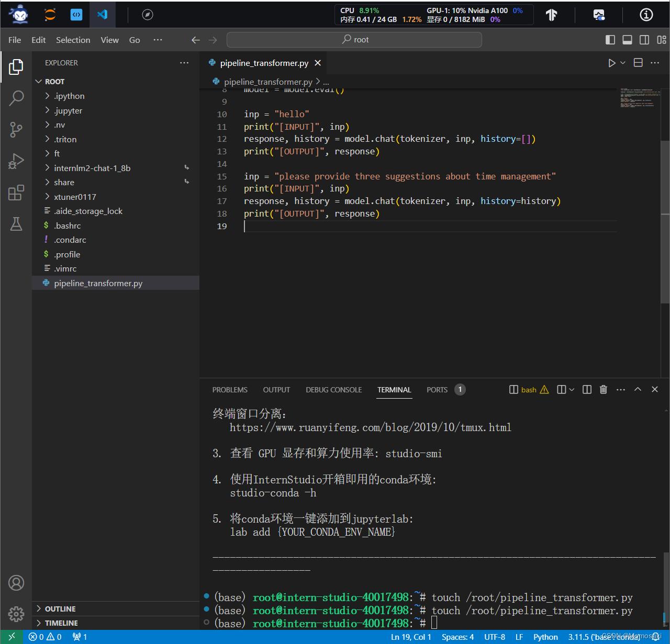Click the blue code terminal icon
The image size is (670, 644).
coord(76,15)
